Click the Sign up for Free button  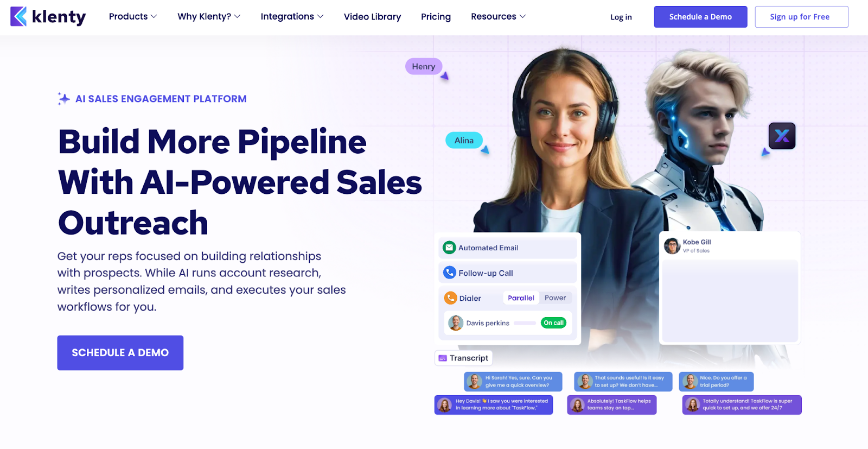801,17
